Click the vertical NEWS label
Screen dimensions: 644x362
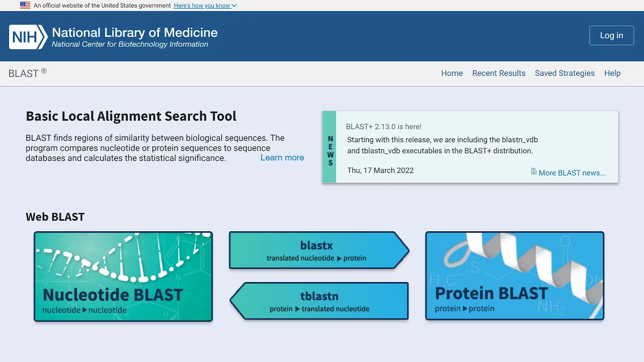(x=330, y=150)
